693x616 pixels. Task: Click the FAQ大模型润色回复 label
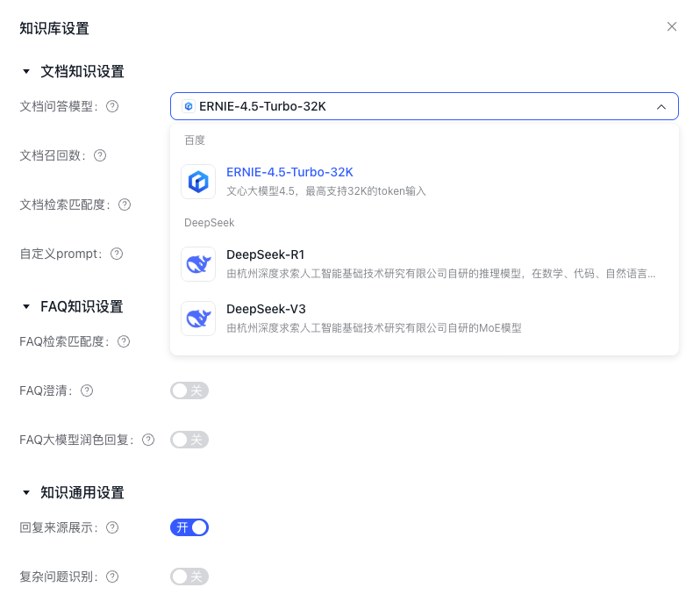[x=76, y=440]
